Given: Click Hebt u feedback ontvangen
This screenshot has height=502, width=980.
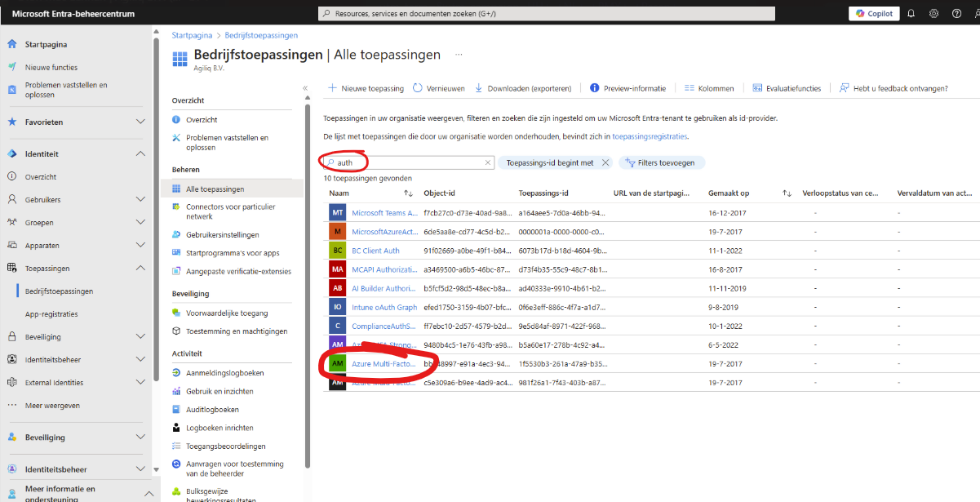Looking at the screenshot, I should [x=894, y=88].
